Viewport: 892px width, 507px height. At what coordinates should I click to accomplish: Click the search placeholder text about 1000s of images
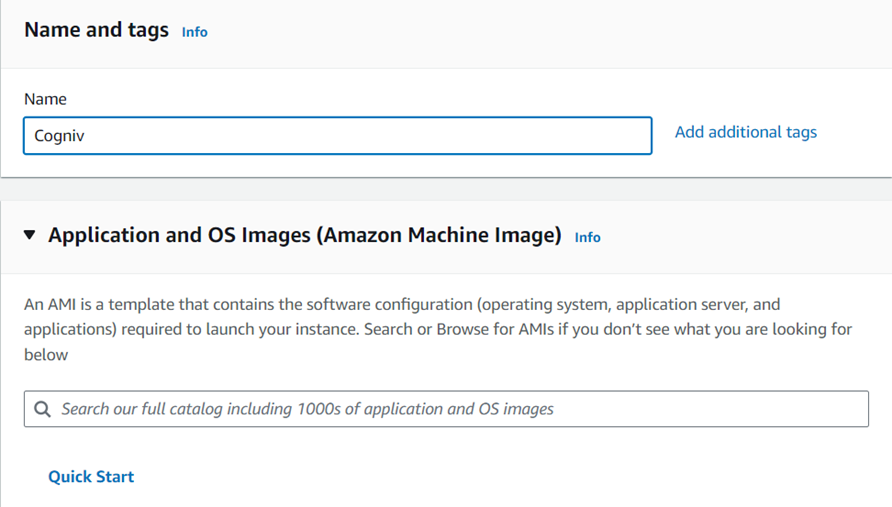307,409
